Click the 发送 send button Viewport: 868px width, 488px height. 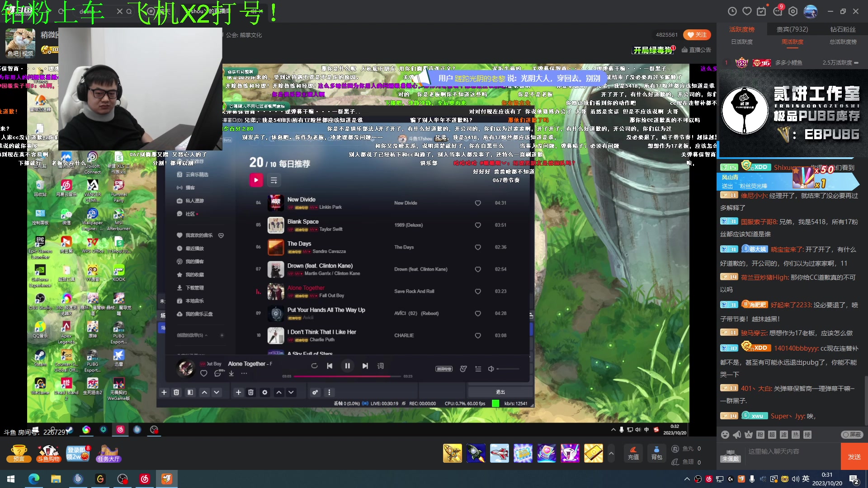pyautogui.click(x=854, y=457)
